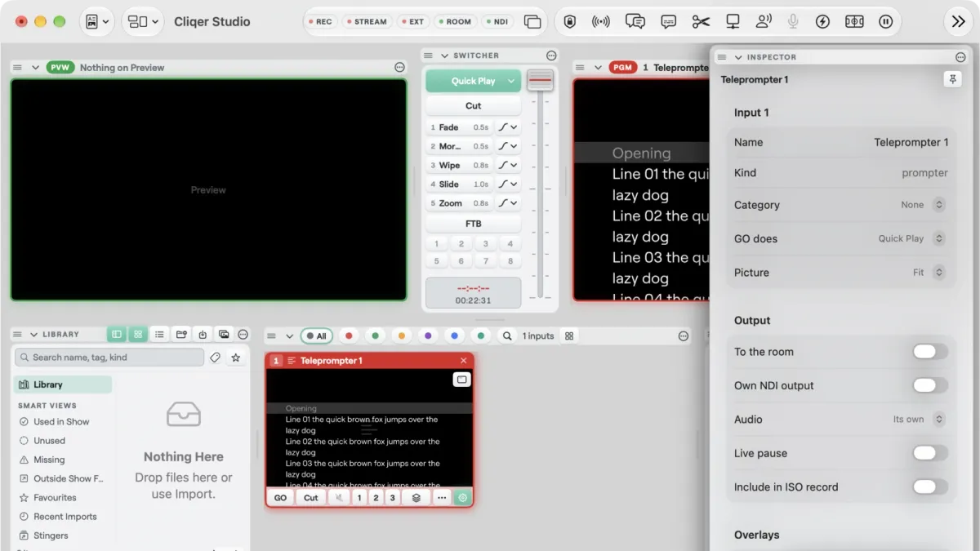Viewport: 980px width, 551px height.
Task: Click the screen icon on Teleprompter thumbnail
Action: click(461, 380)
